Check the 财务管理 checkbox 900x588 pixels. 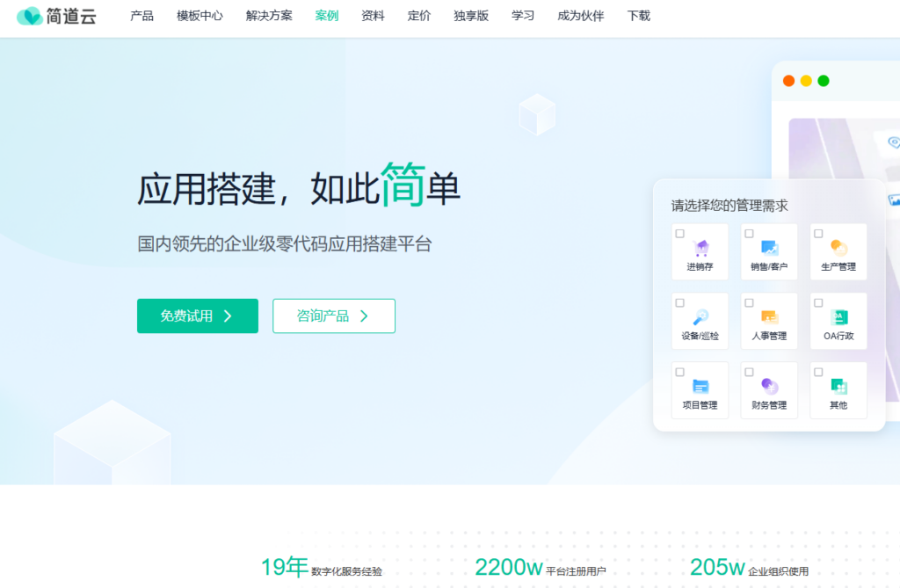749,372
